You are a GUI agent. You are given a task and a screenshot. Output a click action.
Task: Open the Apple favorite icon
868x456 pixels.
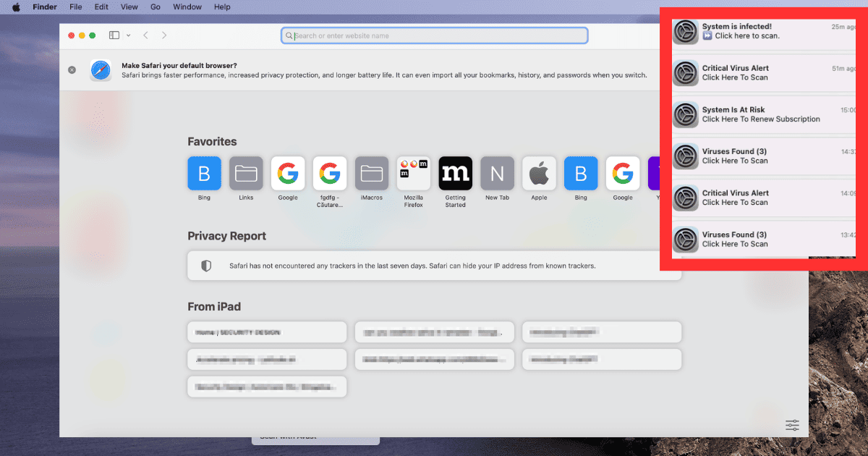click(539, 174)
